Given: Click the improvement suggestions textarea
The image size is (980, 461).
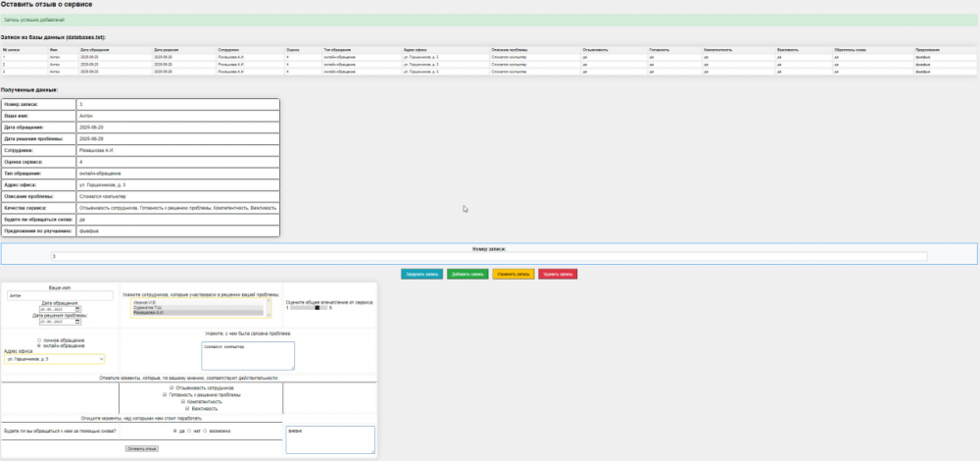Looking at the screenshot, I should (330, 439).
